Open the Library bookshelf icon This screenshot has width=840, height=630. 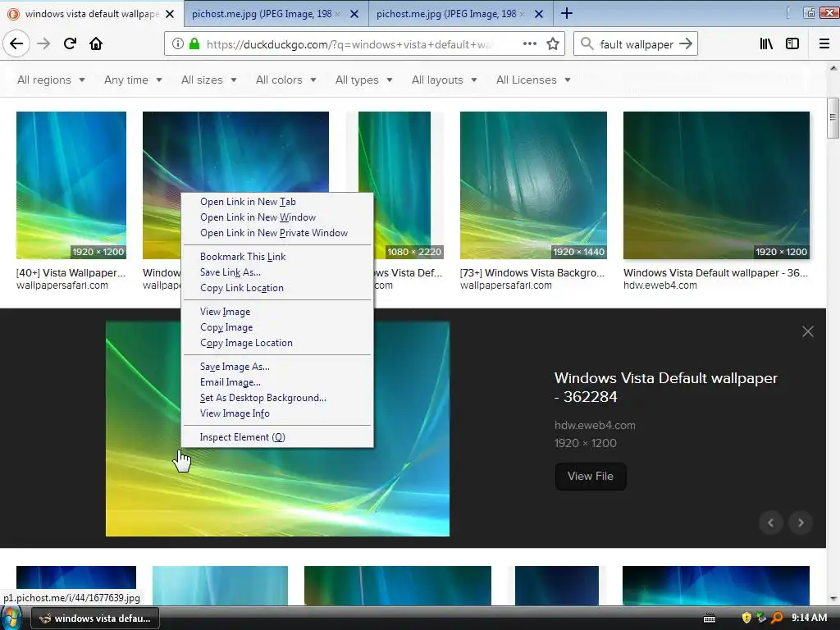tap(766, 44)
